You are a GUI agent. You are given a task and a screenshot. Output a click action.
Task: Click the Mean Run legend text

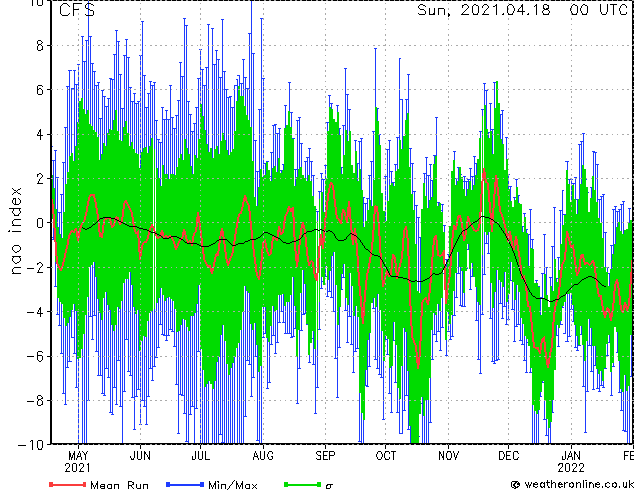coord(120,485)
